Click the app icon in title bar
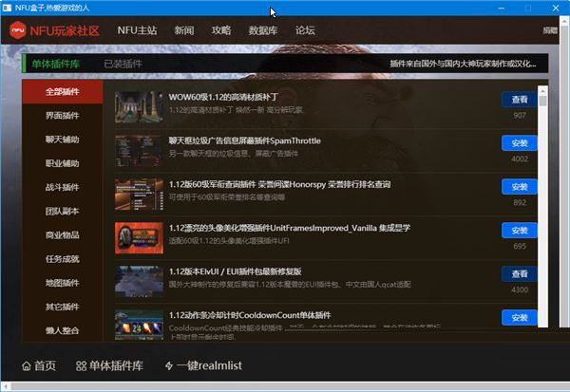The height and width of the screenshot is (392, 570). coord(7,8)
